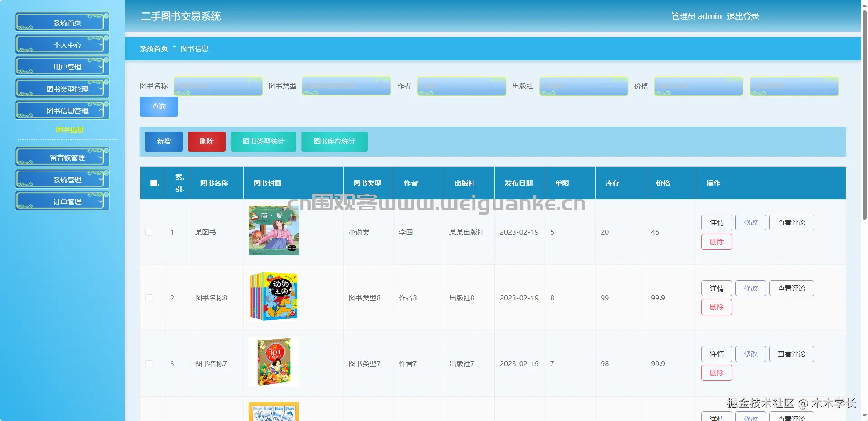Click 修改 for 某图书
Viewport: 868px width, 421px height.
751,223
